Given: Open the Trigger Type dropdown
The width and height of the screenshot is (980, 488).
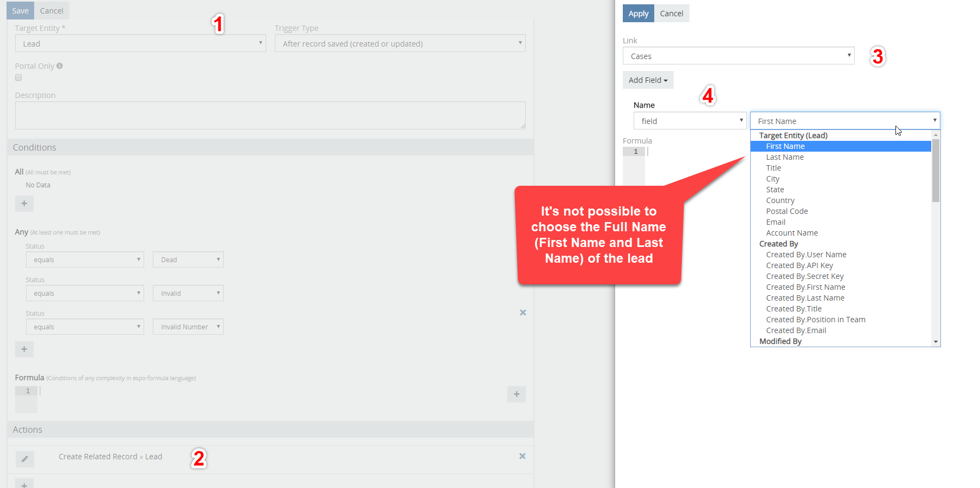Looking at the screenshot, I should (400, 43).
